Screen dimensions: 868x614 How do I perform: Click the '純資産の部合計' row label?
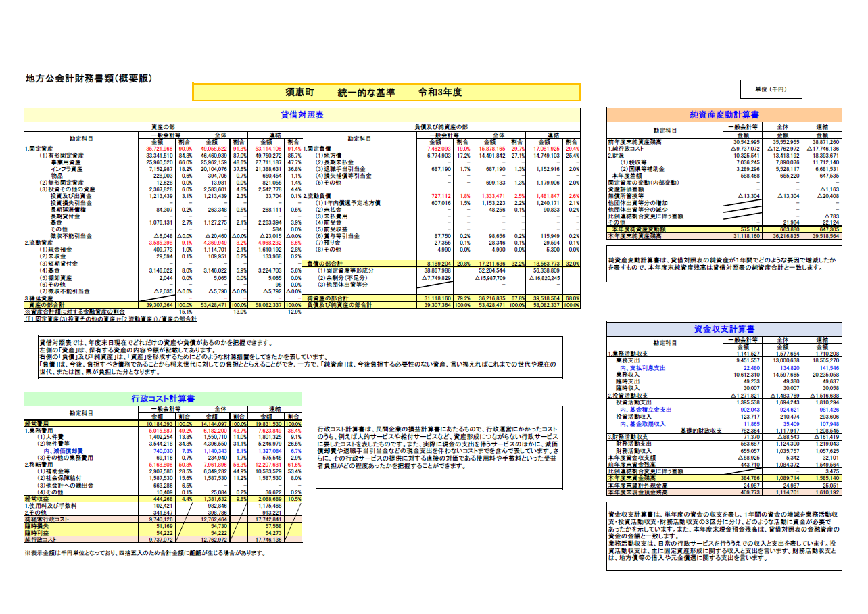tap(329, 298)
